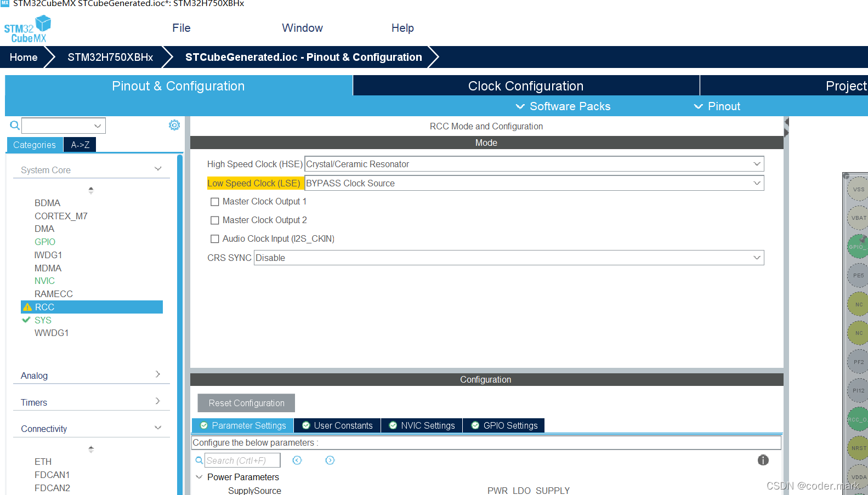Open the CRS SYNC dropdown
The width and height of the screenshot is (868, 495).
(509, 258)
